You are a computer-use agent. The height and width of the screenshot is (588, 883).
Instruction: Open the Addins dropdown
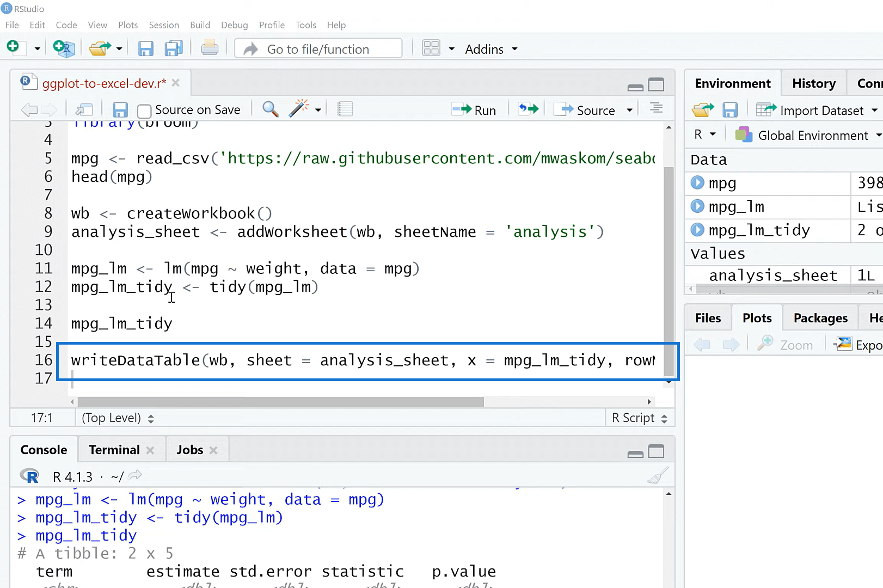(x=491, y=49)
